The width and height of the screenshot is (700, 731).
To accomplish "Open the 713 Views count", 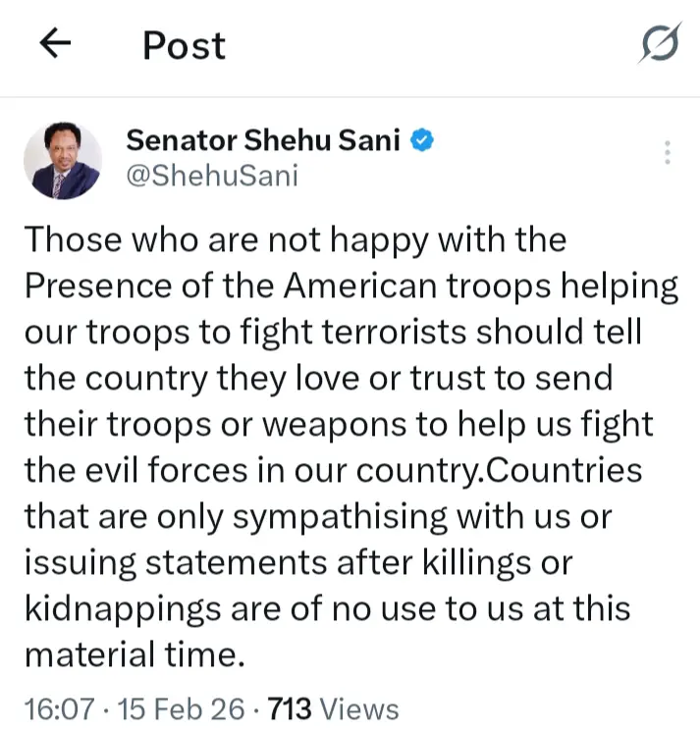I will pyautogui.click(x=291, y=708).
